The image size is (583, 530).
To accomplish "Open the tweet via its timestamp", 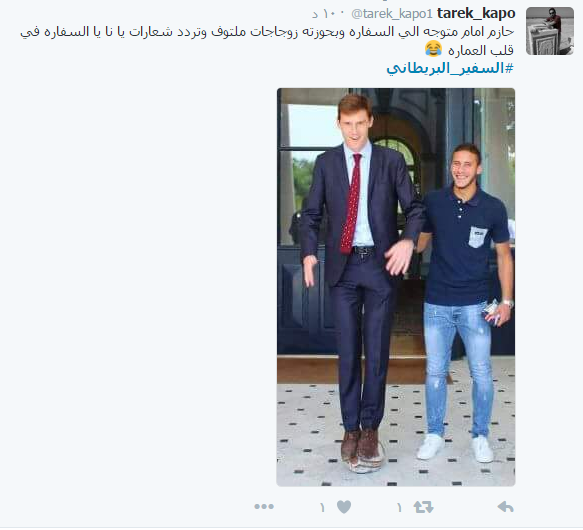I will [x=324, y=14].
